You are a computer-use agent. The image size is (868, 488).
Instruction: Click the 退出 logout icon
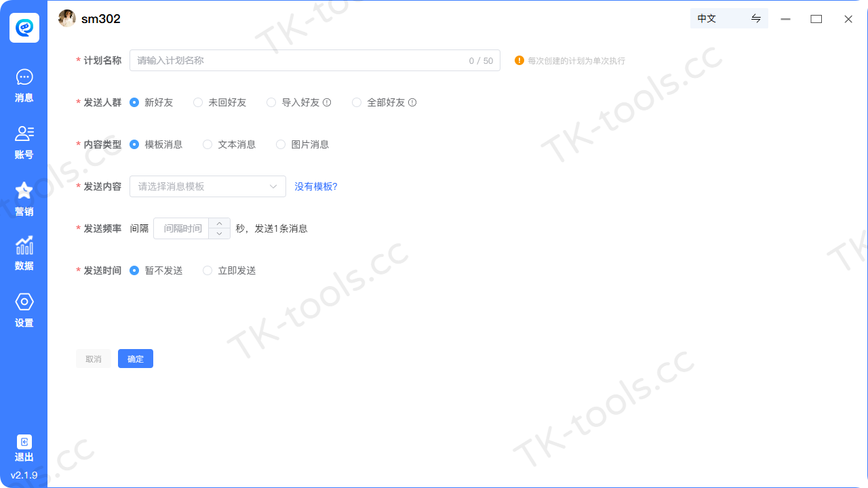tap(24, 442)
